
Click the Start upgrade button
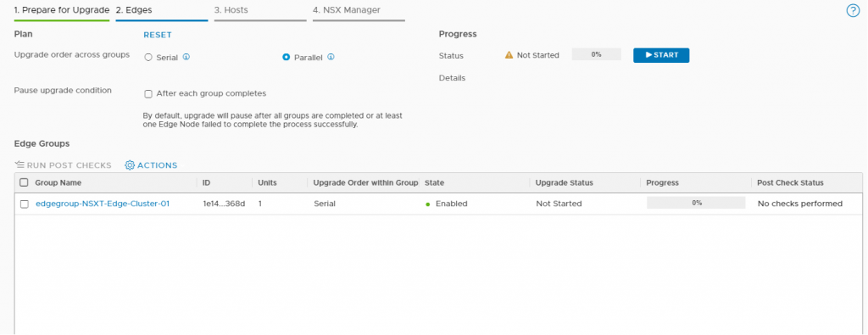coord(661,55)
